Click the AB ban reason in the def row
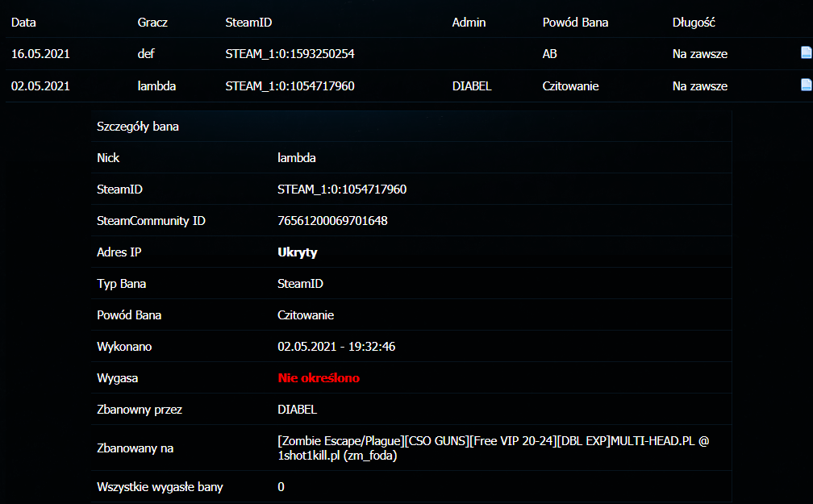Image resolution: width=813 pixels, height=504 pixels. tap(550, 54)
